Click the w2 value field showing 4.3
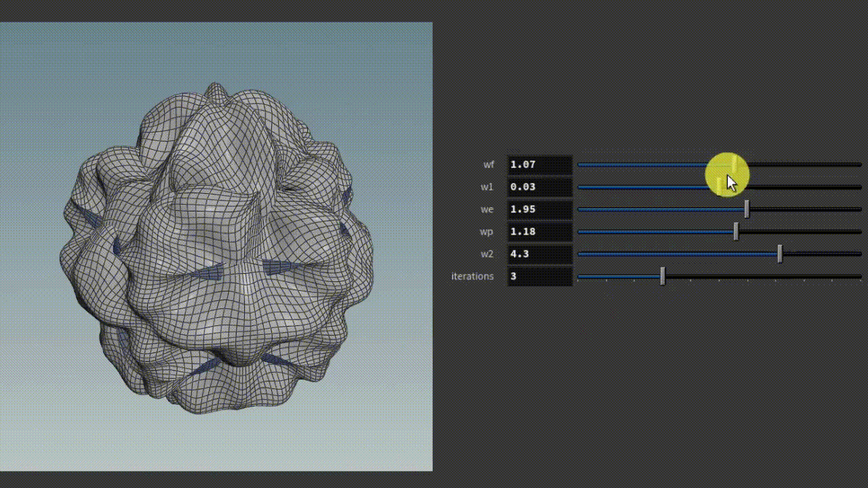Viewport: 868px width, 488px height. click(540, 254)
